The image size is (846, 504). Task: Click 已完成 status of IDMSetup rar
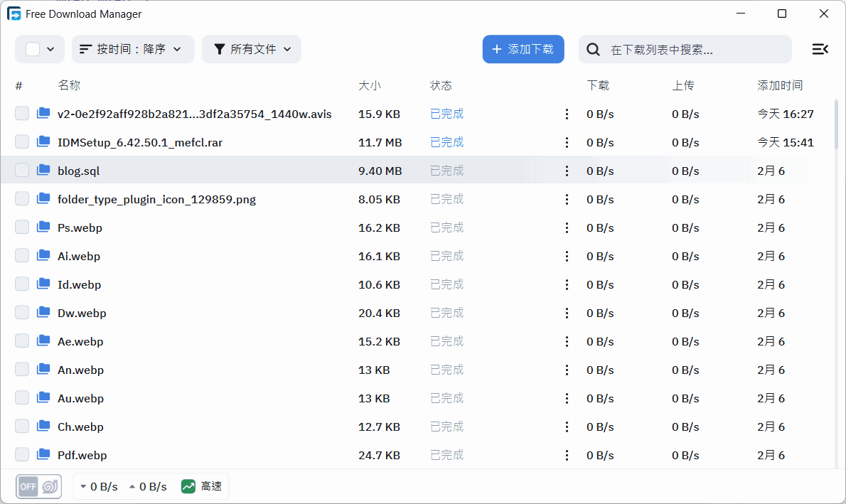(x=446, y=142)
